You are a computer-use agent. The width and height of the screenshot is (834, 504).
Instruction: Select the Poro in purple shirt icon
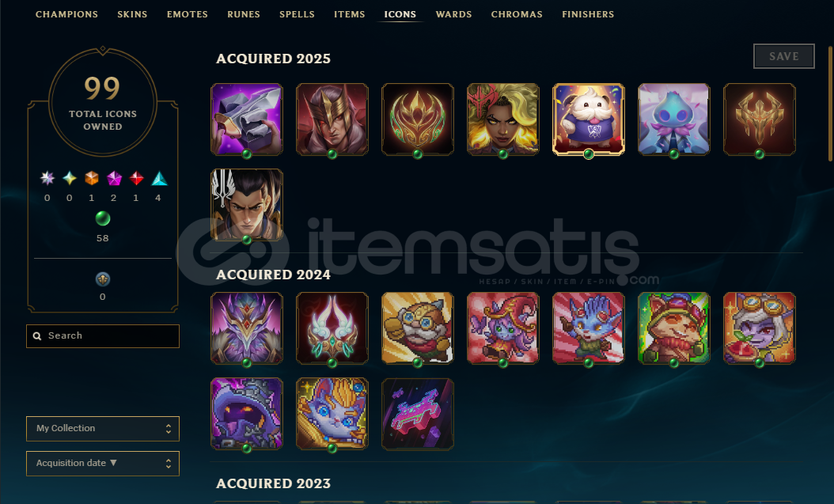[x=588, y=119]
